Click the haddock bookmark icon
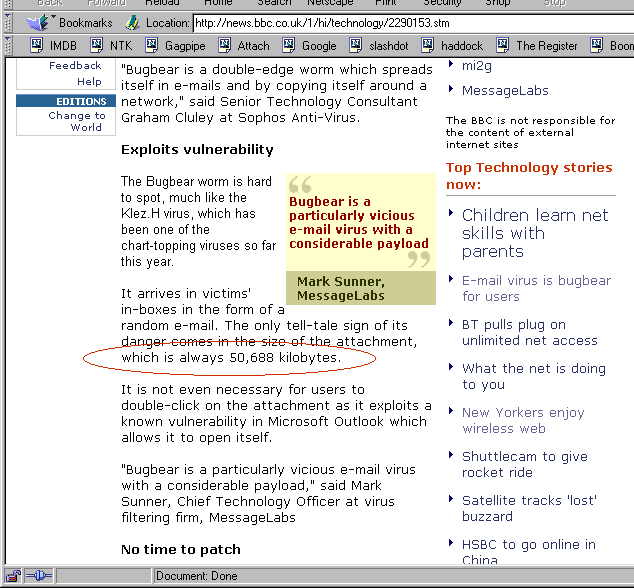The width and height of the screenshot is (634, 588). [x=428, y=45]
